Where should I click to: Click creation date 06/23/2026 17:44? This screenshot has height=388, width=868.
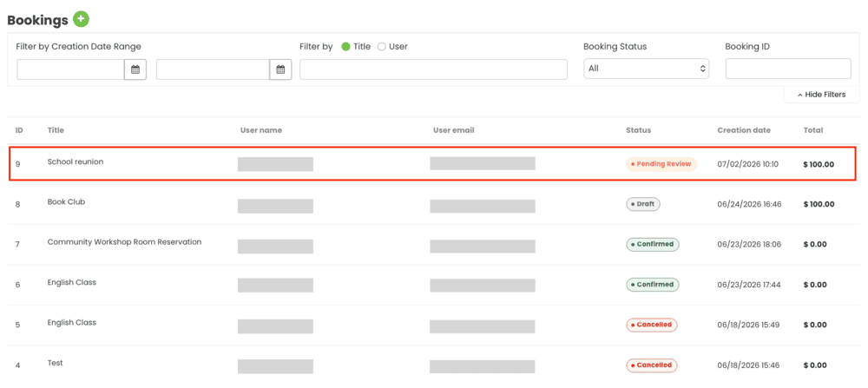tap(749, 285)
